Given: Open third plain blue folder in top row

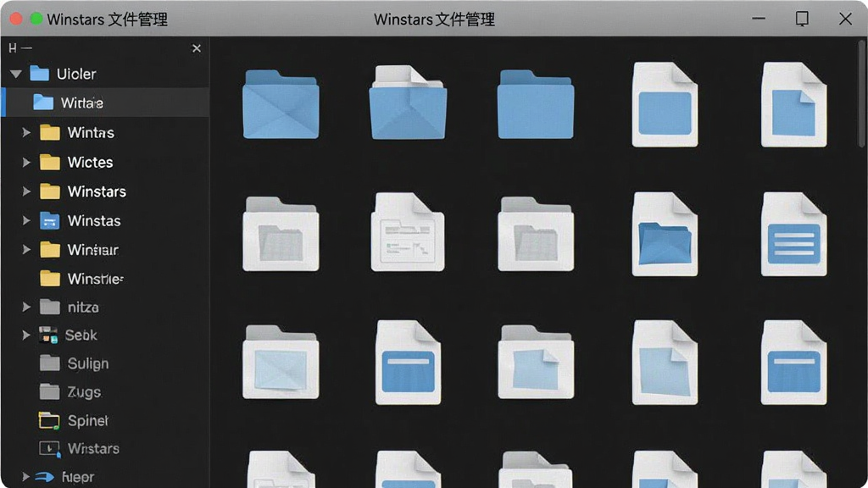Looking at the screenshot, I should click(536, 104).
